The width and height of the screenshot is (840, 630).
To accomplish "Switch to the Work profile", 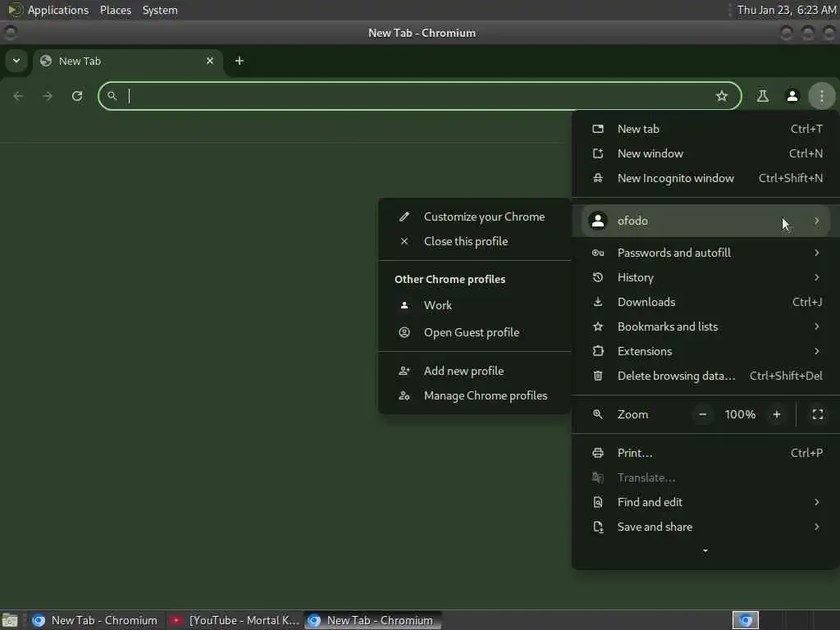I will point(475,305).
